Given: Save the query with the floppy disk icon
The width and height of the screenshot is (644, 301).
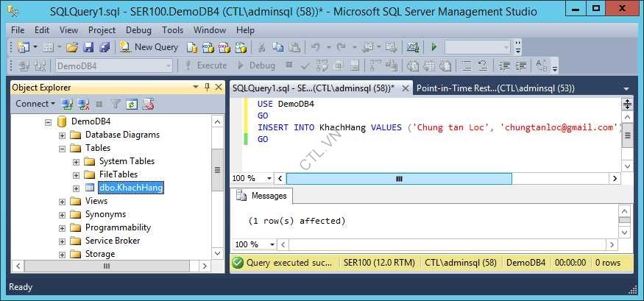Looking at the screenshot, I should (x=88, y=47).
